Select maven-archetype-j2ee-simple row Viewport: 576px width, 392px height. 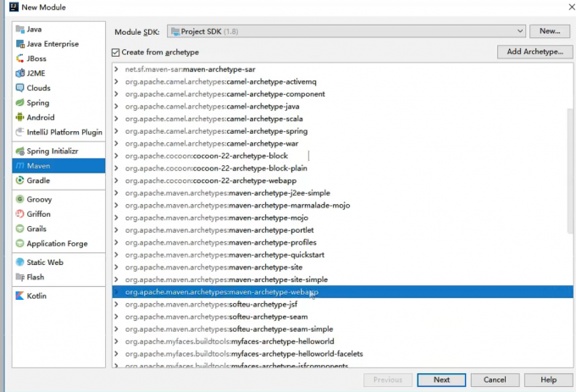342,193
